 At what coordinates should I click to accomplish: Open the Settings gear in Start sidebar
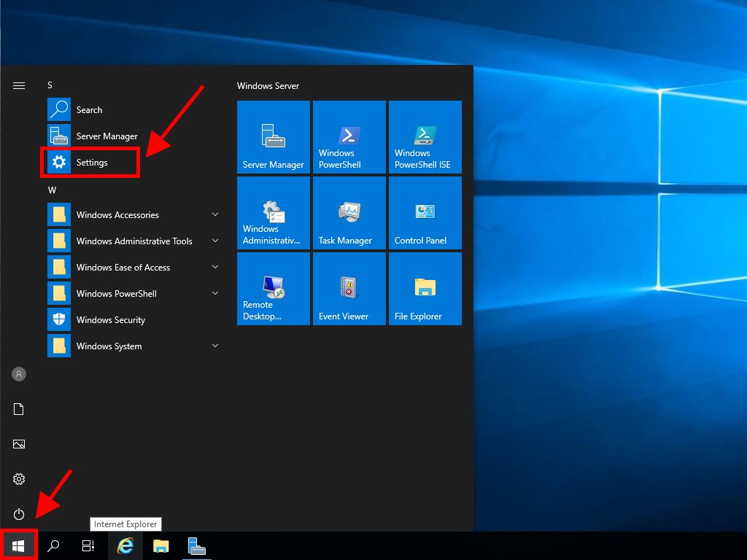pos(19,479)
